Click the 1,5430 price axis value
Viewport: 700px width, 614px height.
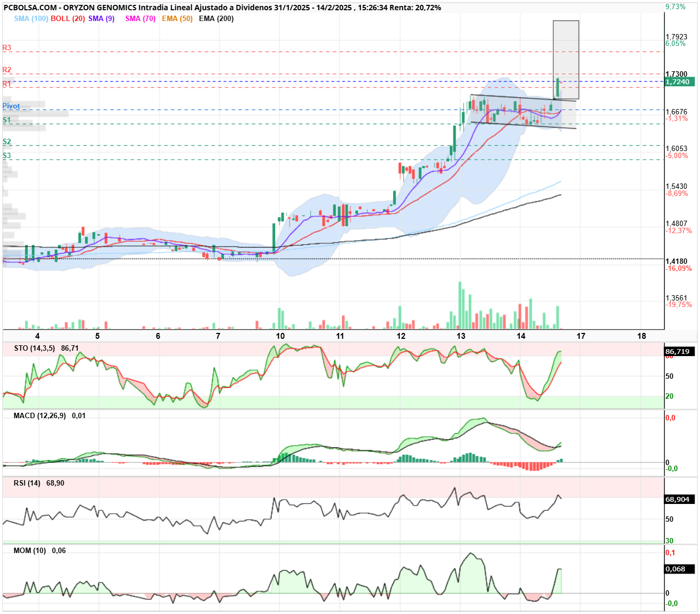(676, 186)
